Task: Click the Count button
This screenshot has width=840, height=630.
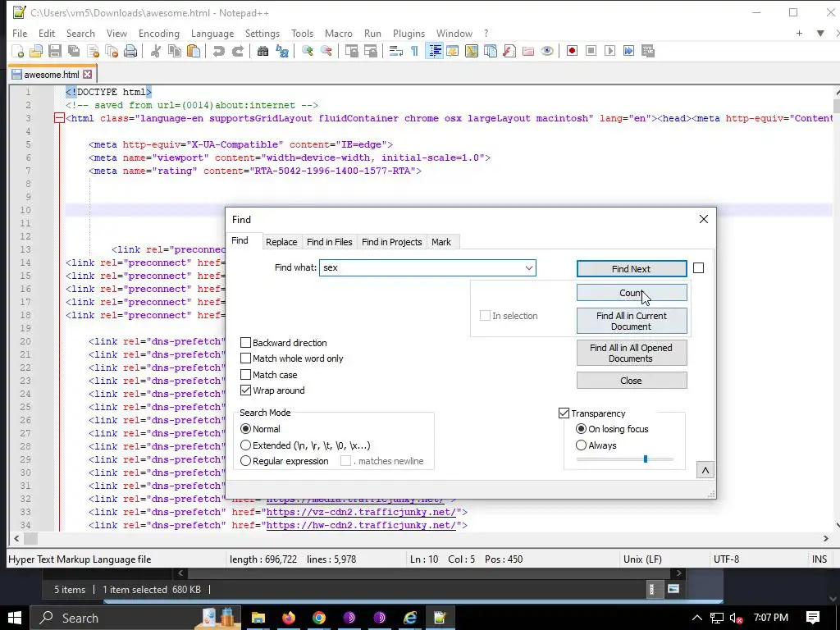Action: click(x=632, y=293)
